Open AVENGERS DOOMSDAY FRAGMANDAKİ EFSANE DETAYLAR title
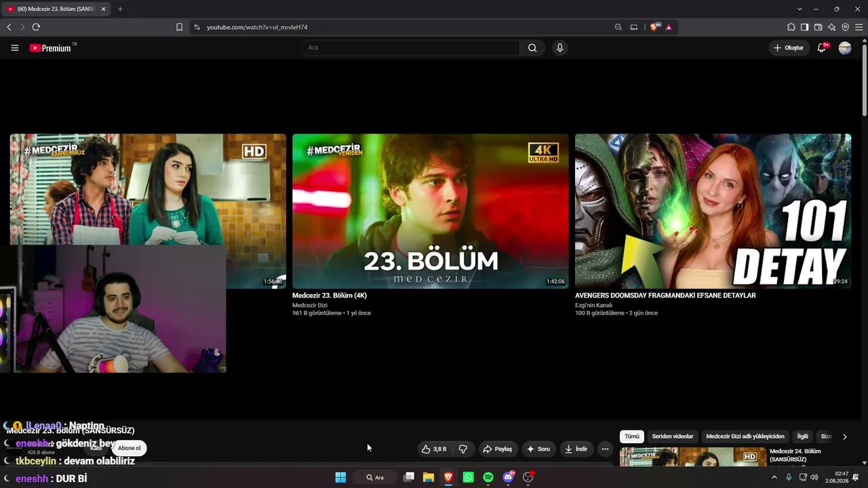The image size is (868, 488). tap(665, 296)
